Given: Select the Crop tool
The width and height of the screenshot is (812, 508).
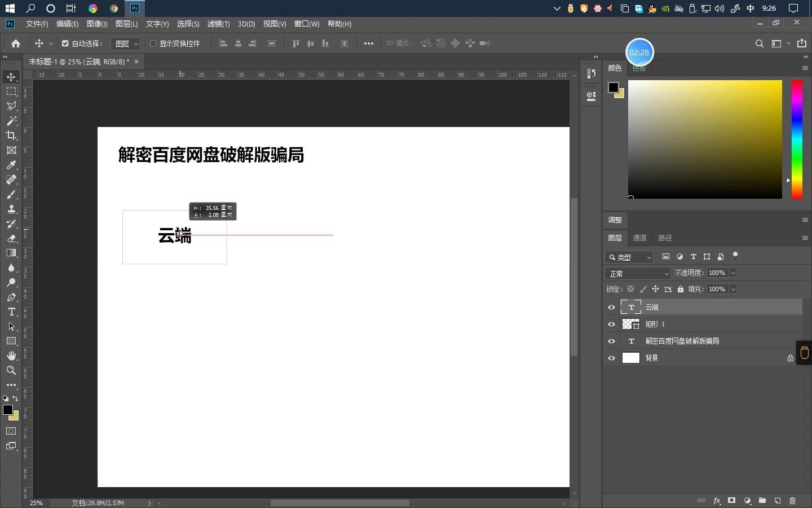Looking at the screenshot, I should pos(11,135).
